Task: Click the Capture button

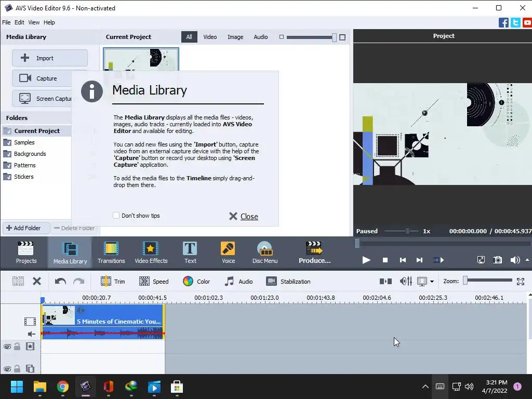Action: [42, 78]
